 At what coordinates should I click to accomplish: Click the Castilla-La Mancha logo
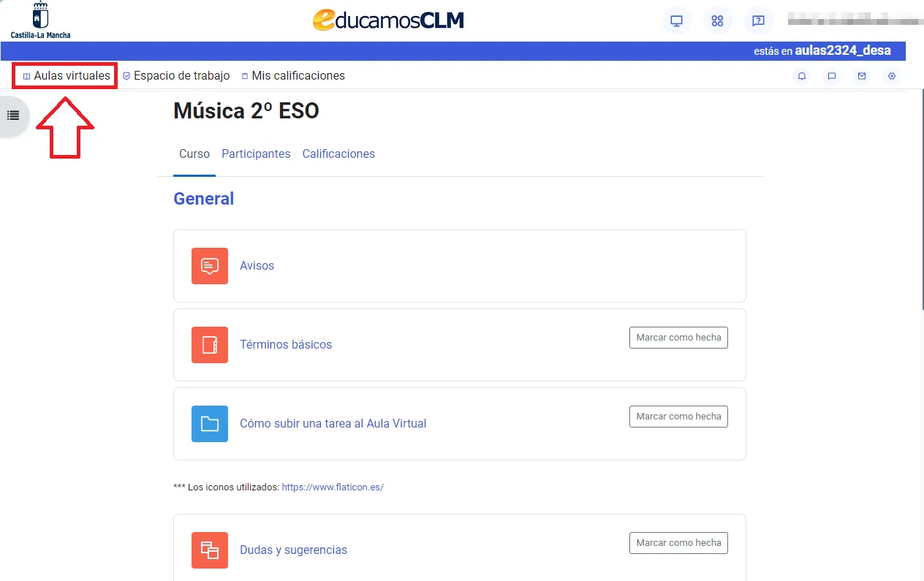click(x=40, y=19)
